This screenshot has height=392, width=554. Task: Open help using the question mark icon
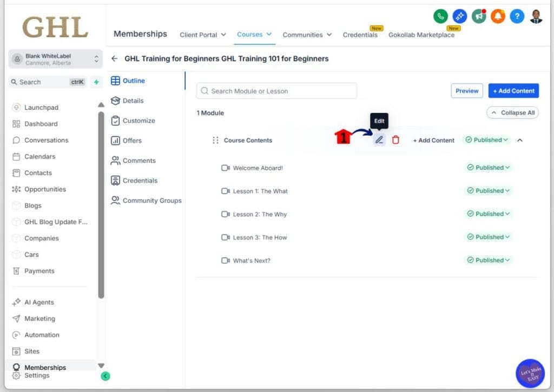pos(517,17)
